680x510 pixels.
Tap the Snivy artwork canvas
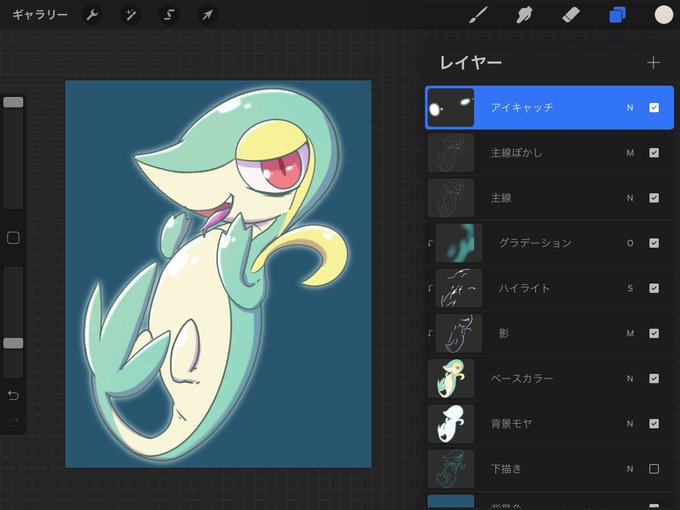218,274
